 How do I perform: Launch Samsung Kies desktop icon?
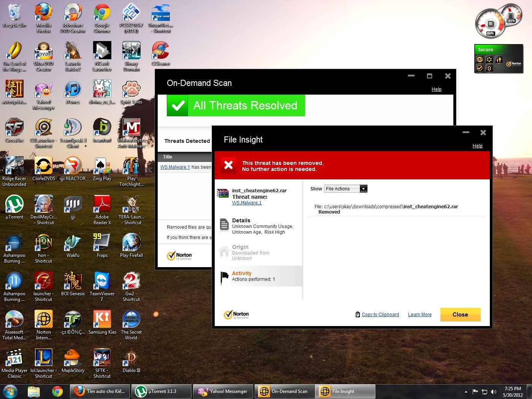point(102,322)
